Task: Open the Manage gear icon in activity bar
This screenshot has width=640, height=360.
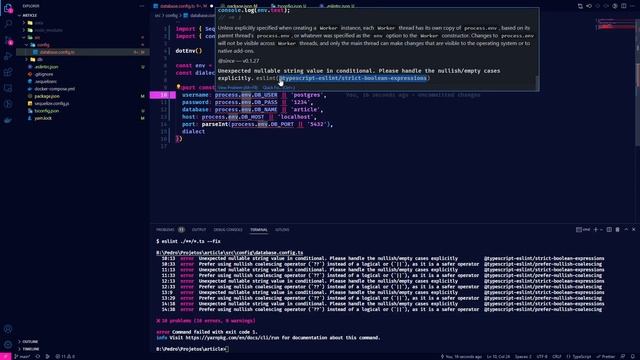Action: click(x=8, y=345)
